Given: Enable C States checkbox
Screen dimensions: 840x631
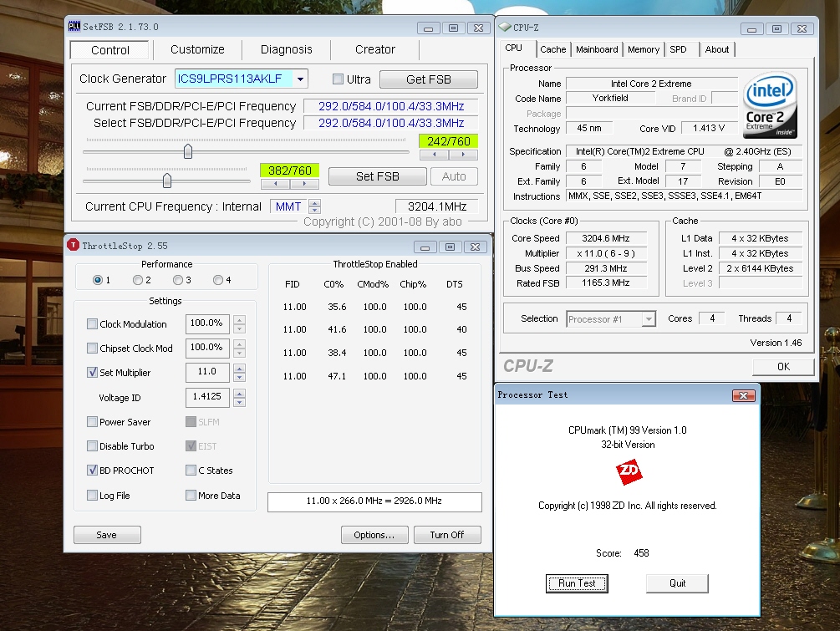Looking at the screenshot, I should [191, 471].
